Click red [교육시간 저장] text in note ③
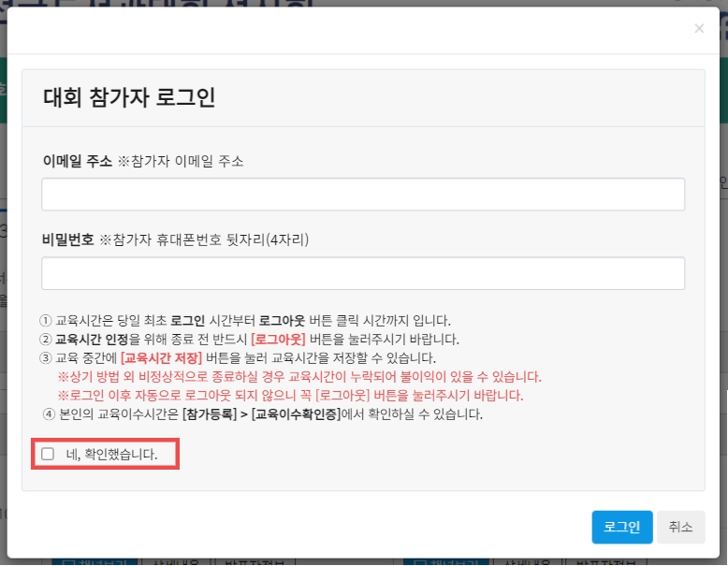Image resolution: width=728 pixels, height=566 pixels. click(x=161, y=357)
